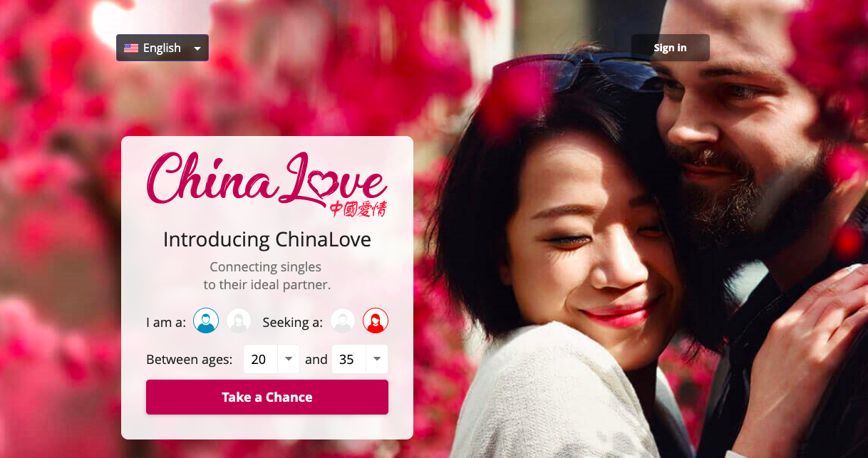Click the "Take a Chance" button

(267, 397)
